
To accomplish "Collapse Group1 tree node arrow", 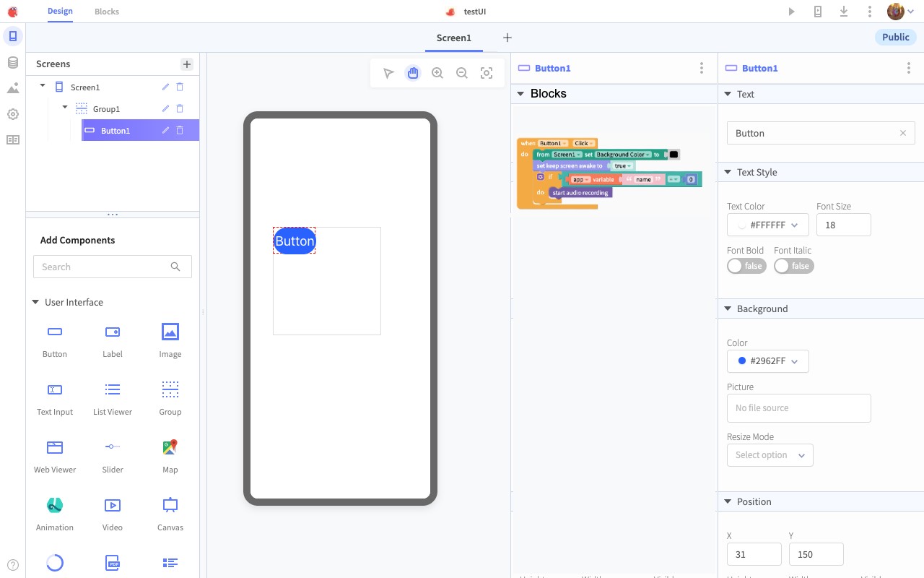I will pyautogui.click(x=65, y=108).
